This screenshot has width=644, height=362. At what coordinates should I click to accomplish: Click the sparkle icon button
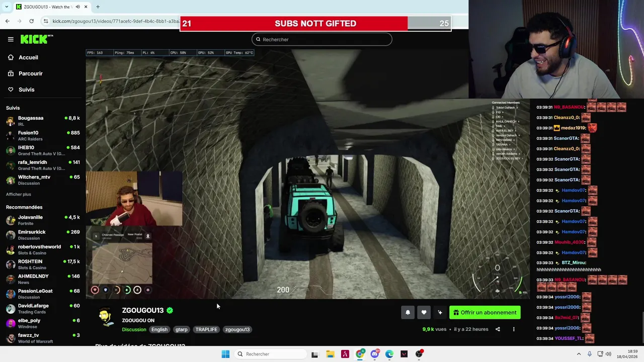click(440, 312)
